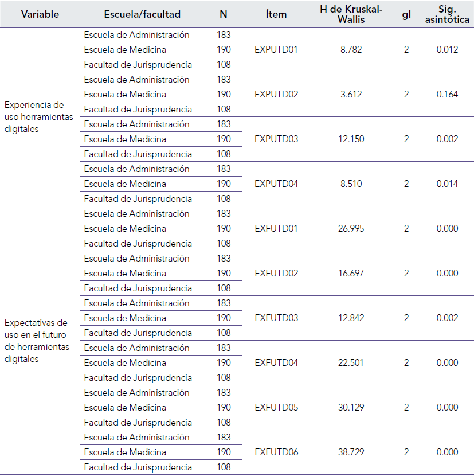Select the EXFUTD01 item cell
474x476 pixels.
(276, 229)
